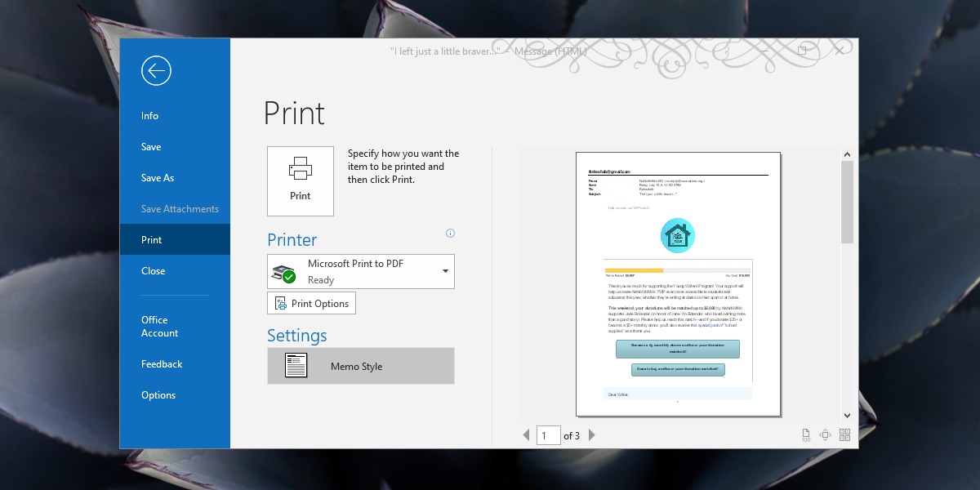Click the Print Options button
980x490 pixels.
point(311,302)
